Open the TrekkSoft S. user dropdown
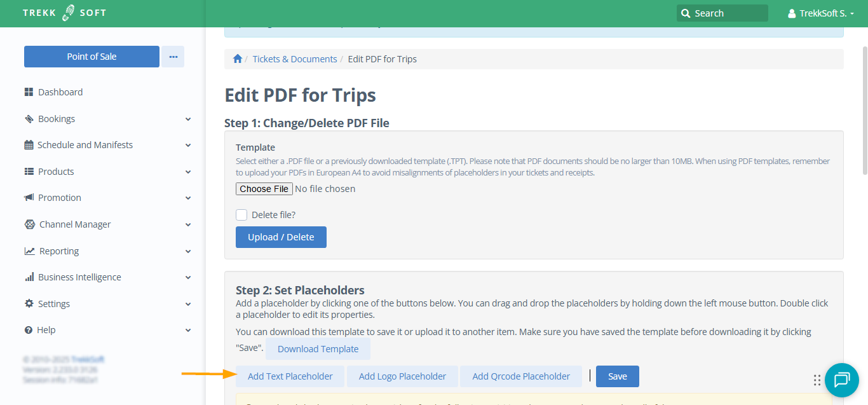This screenshot has width=868, height=405. [x=820, y=13]
